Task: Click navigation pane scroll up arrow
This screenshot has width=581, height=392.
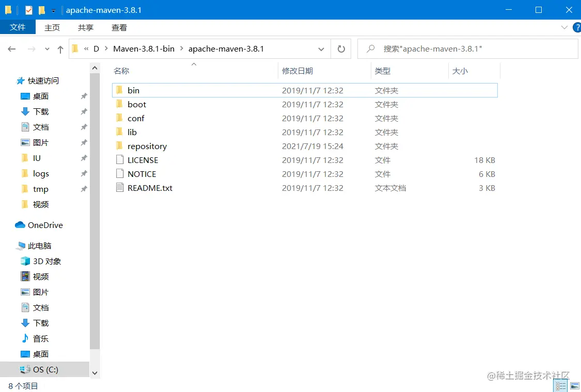Action: (95, 68)
